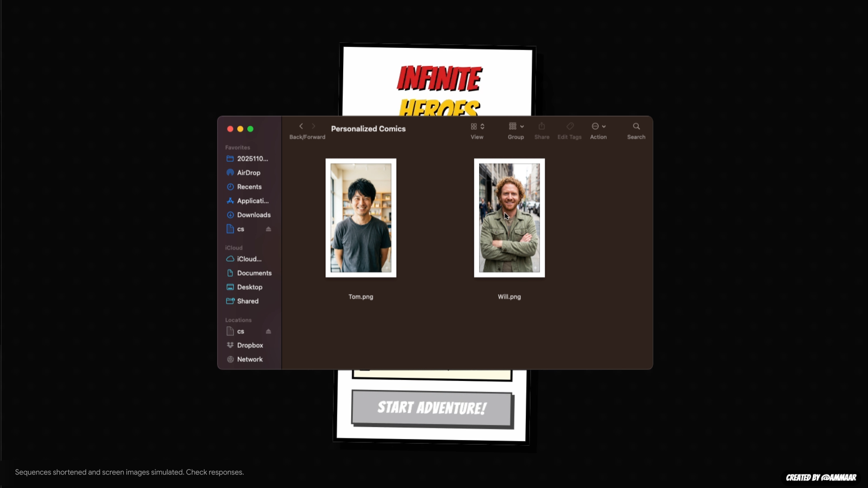The height and width of the screenshot is (488, 868).
Task: Click the Back arrow in Finder
Action: (x=301, y=127)
